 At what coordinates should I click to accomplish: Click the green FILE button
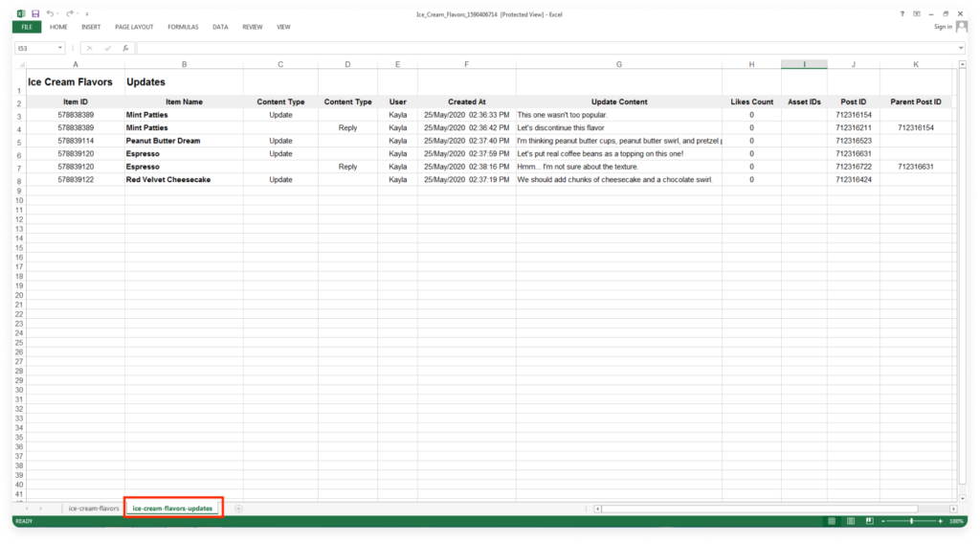click(x=26, y=27)
